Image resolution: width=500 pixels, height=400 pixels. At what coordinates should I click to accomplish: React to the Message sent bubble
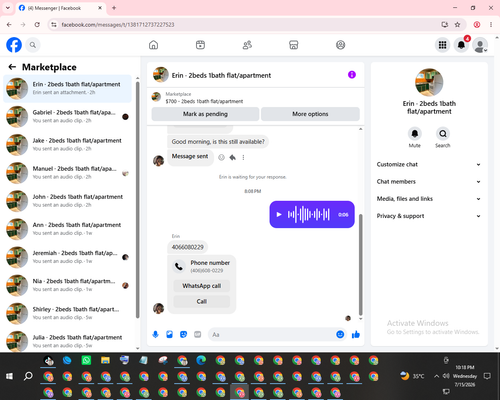point(221,157)
